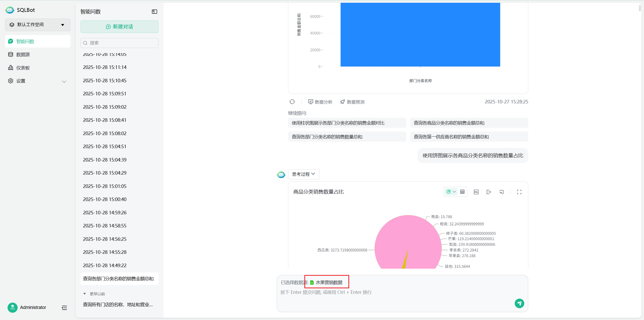Click the 数据分析 button

point(320,102)
